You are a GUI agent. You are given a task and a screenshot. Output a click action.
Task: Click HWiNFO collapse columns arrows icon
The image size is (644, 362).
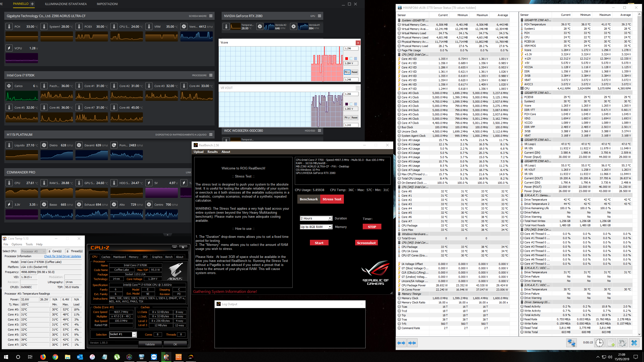click(412, 343)
